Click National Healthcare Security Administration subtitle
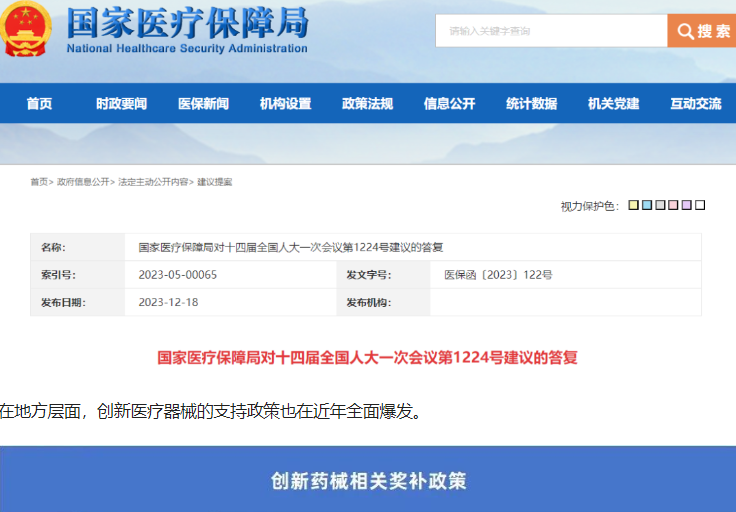This screenshot has height=512, width=736. [x=187, y=48]
